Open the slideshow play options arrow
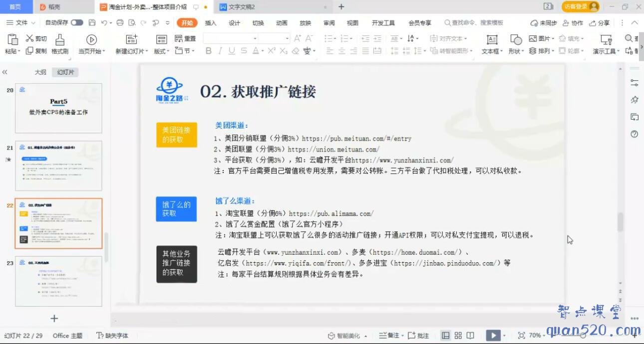This screenshot has width=644, height=344. click(504, 336)
